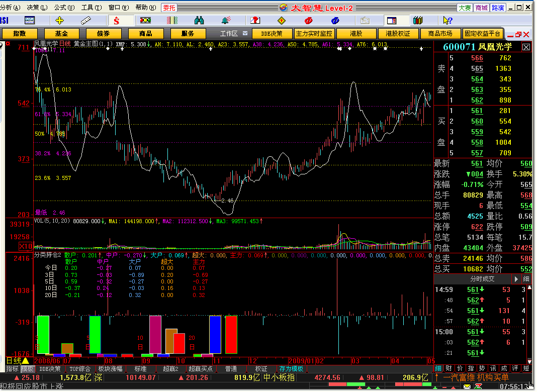Click the 委托 trade order button

tap(169, 8)
